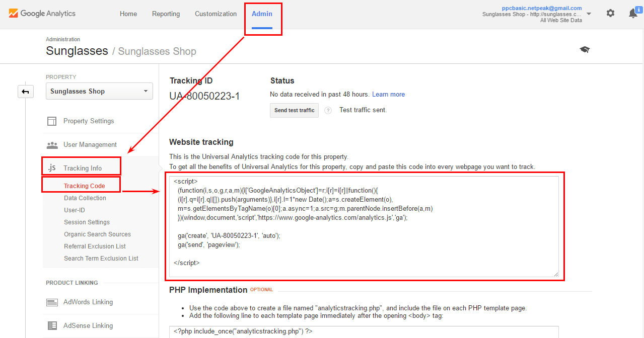Go to the Home tab

128,14
